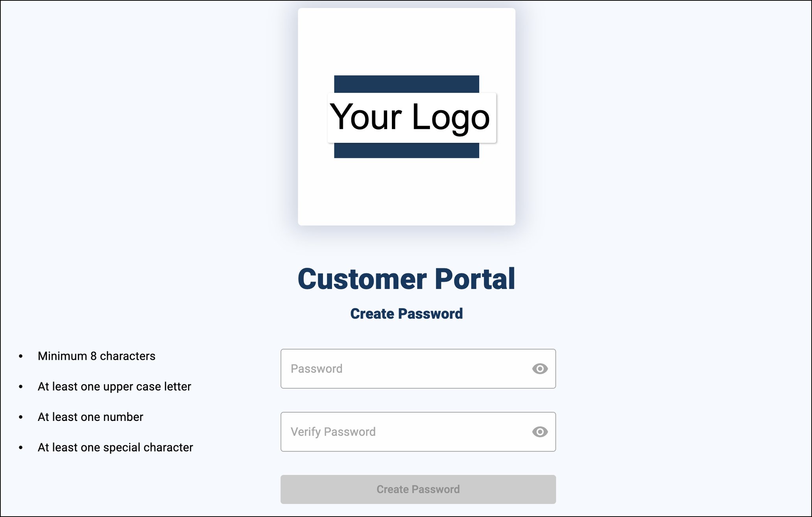Click the Verify Password placeholder text

click(333, 432)
